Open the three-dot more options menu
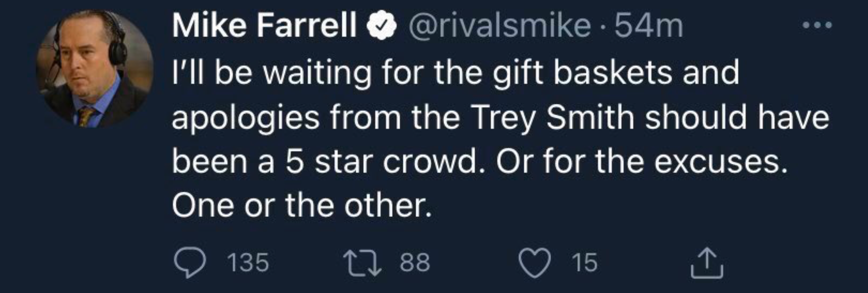Image resolution: width=868 pixels, height=293 pixels. pyautogui.click(x=817, y=25)
